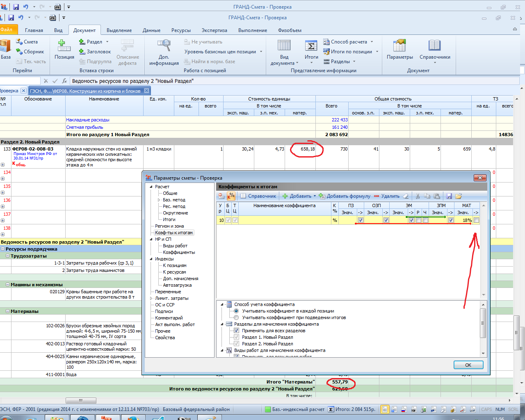Screen dimensions: 525x420
Task: Uncheck 'Применять для всех разделов' checkbox
Action: pos(236,331)
